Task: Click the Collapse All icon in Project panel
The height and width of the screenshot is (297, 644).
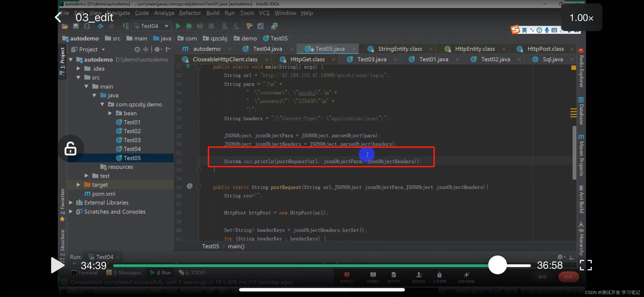Action: (146, 49)
